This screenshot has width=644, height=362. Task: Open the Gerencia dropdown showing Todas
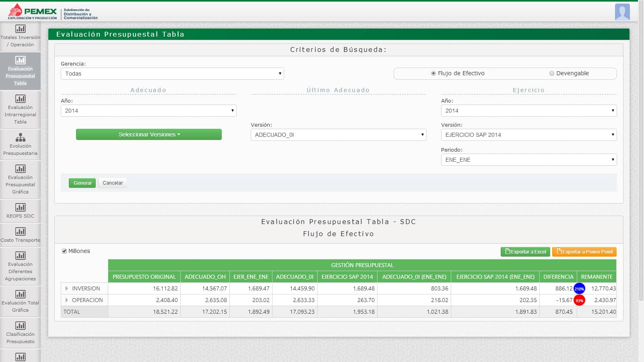(172, 74)
